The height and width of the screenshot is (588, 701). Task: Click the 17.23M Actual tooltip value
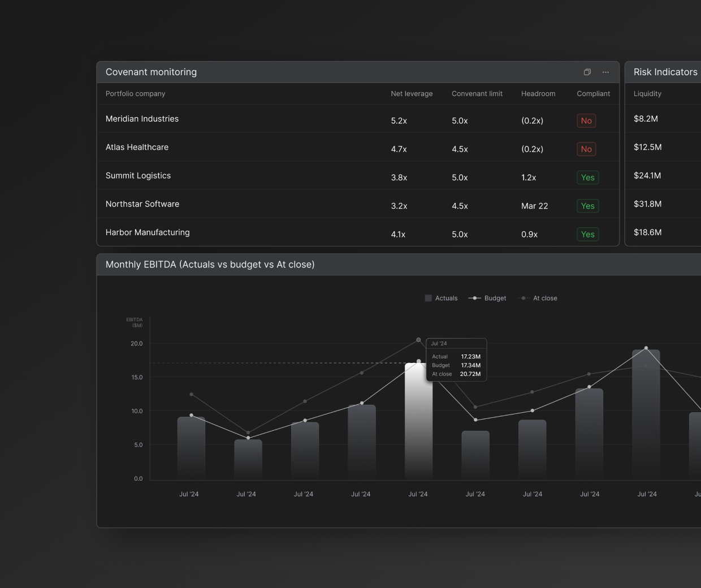[471, 357]
